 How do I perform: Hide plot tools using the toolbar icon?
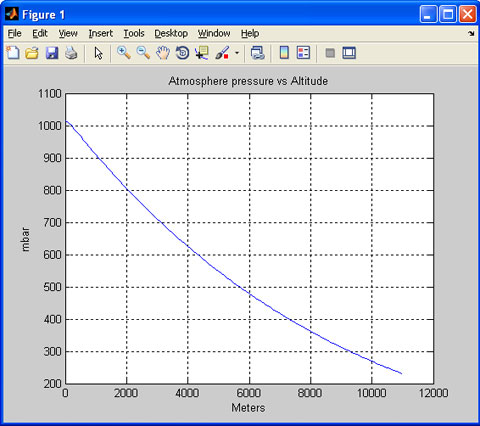click(330, 53)
